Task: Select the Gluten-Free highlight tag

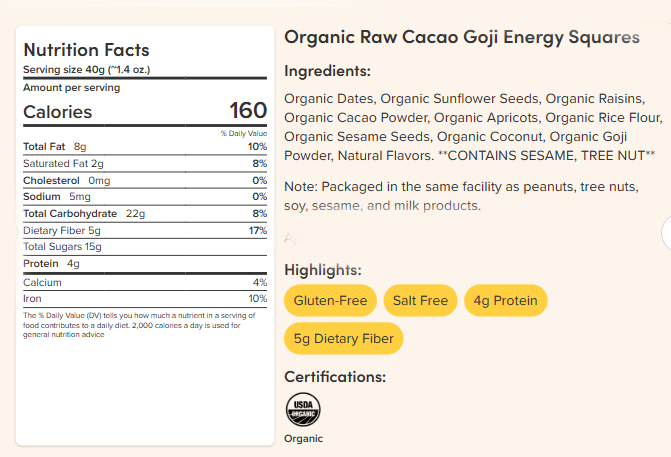Action: [330, 301]
